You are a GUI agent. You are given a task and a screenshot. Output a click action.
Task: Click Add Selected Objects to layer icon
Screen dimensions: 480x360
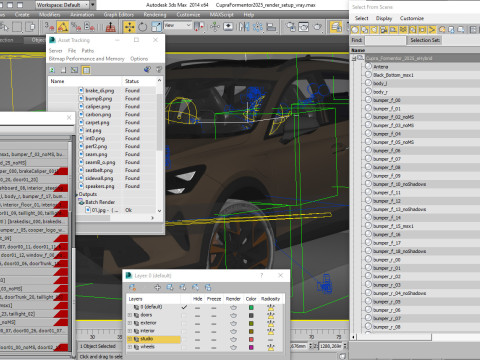157,287
